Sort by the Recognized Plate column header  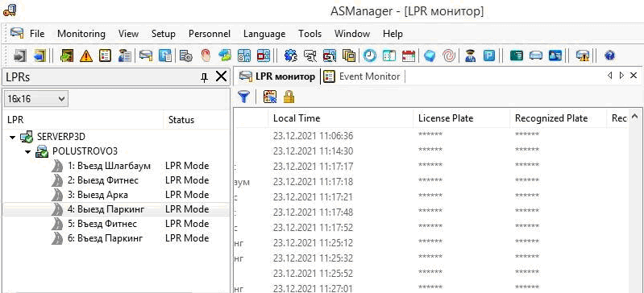(559, 118)
